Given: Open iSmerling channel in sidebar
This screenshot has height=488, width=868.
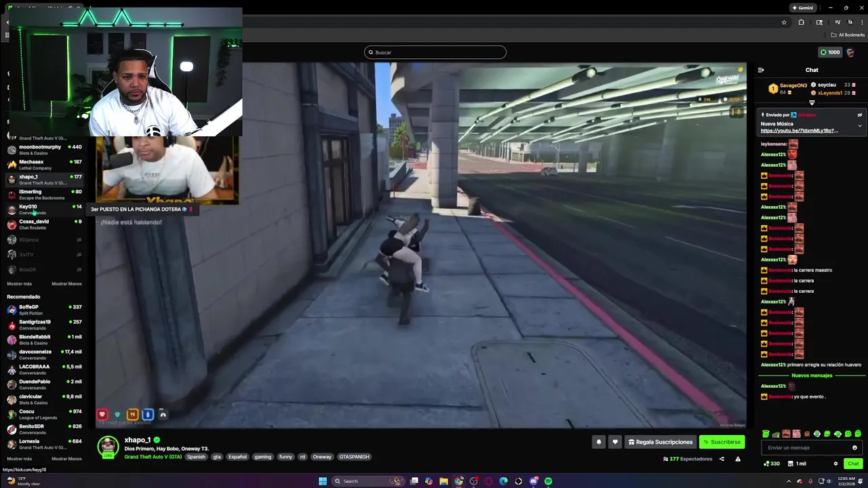Looking at the screenshot, I should tap(45, 195).
